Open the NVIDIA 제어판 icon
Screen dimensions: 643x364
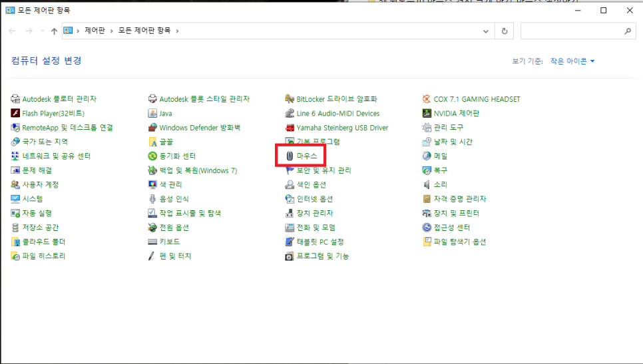pos(427,113)
